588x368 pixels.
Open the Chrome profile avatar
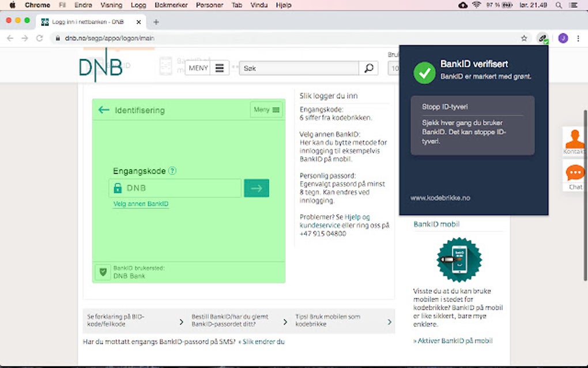tap(563, 38)
